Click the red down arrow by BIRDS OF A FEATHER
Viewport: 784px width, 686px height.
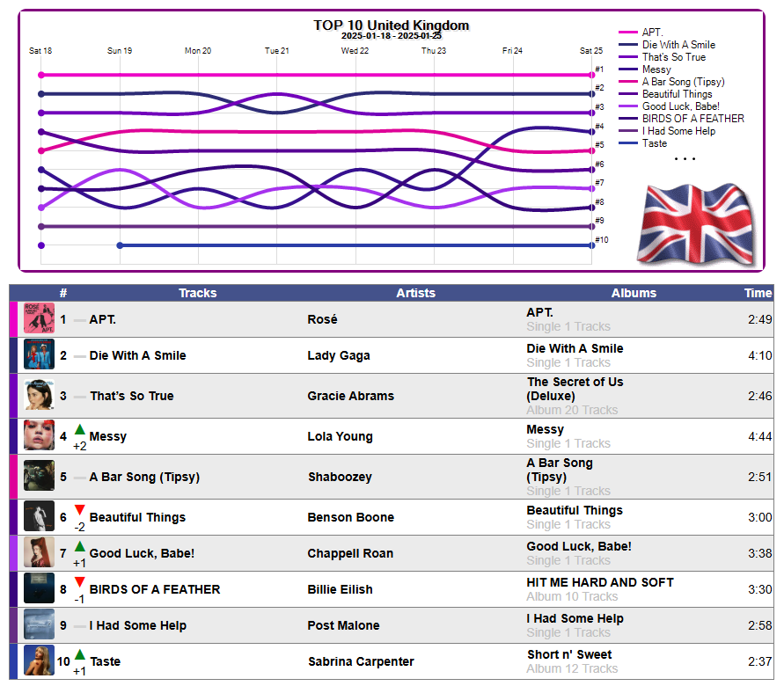tap(79, 582)
